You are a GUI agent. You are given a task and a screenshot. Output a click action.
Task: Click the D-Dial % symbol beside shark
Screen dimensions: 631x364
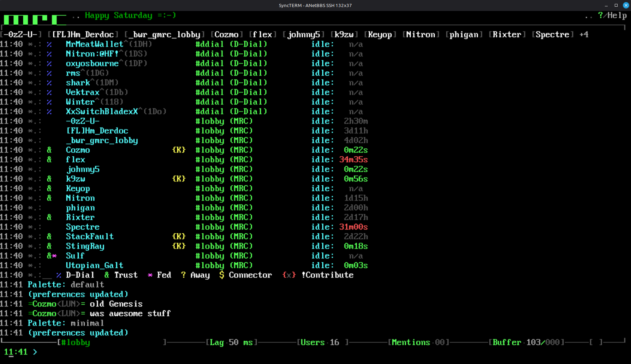click(49, 83)
